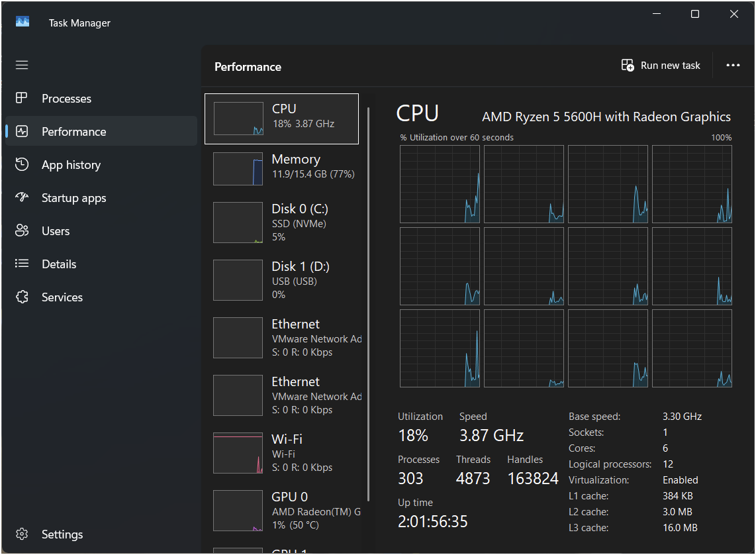This screenshot has width=756, height=555.
Task: Click the Logical processors value 12
Action: tap(668, 464)
